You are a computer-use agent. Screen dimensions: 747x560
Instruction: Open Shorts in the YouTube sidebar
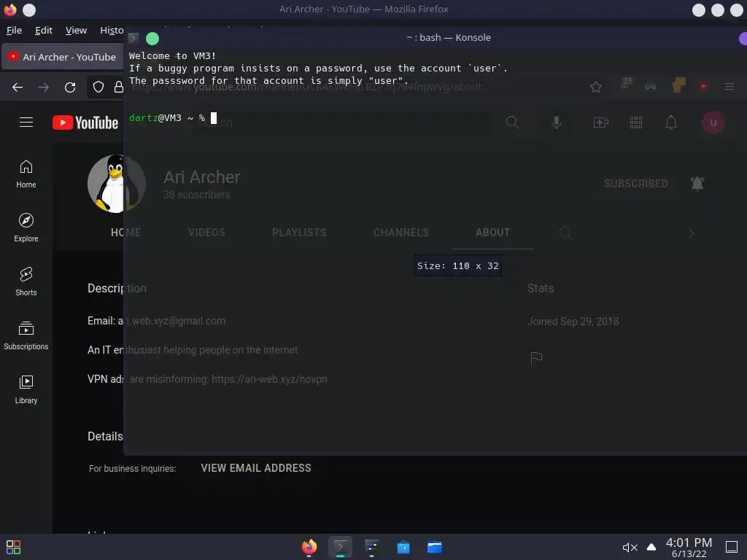(x=26, y=281)
